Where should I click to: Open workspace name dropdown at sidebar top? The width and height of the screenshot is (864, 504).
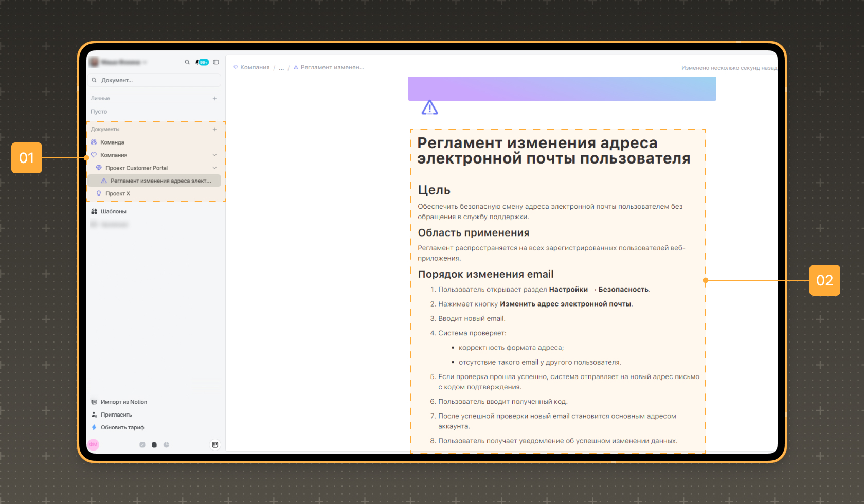pyautogui.click(x=118, y=62)
